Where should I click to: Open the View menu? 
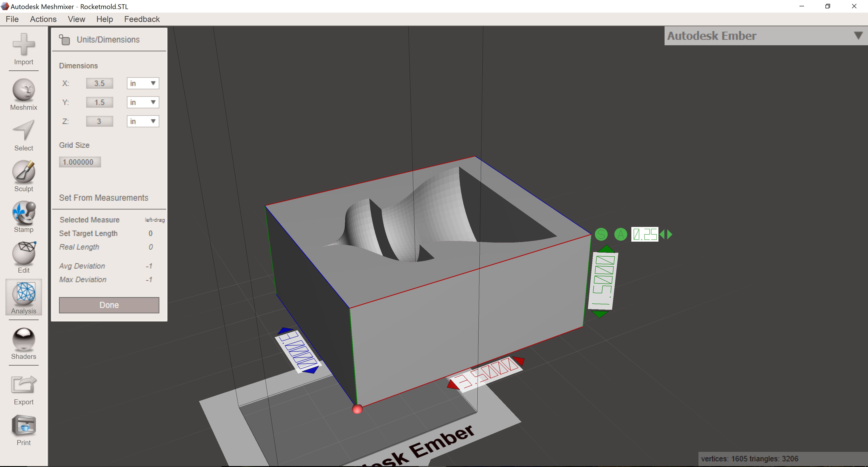pyautogui.click(x=76, y=19)
